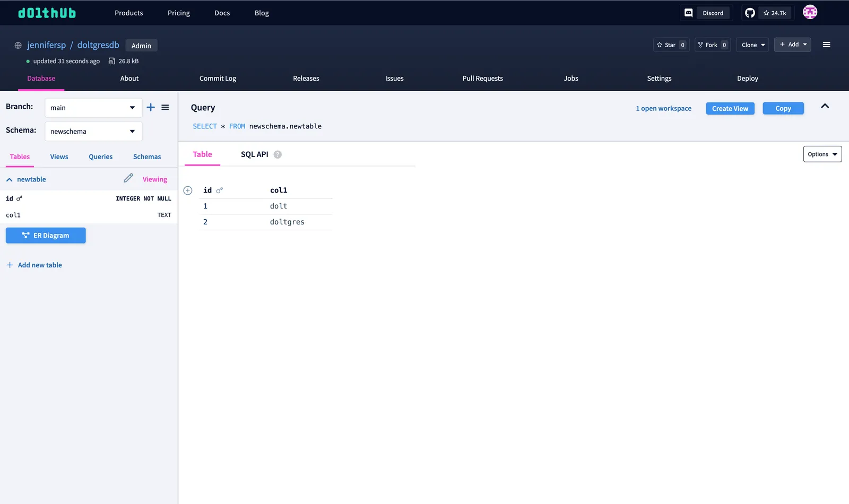This screenshot has height=504, width=849.
Task: Open the branch list hamburger icon
Action: tap(165, 107)
